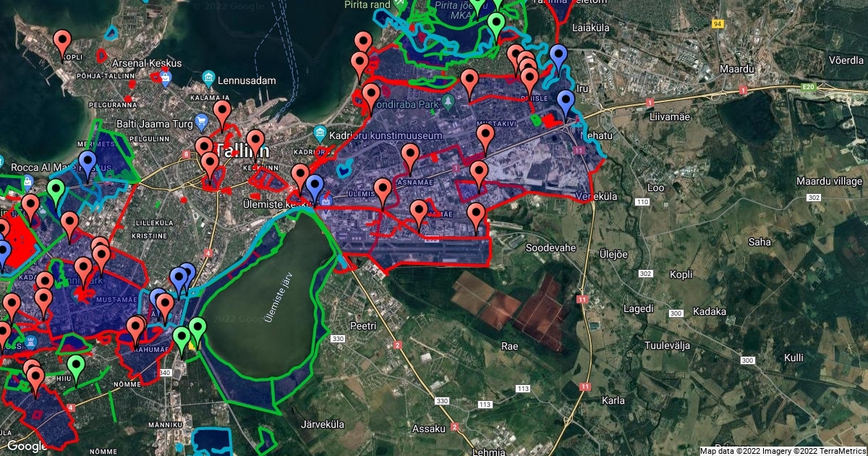Screen dimensions: 868x456
Task: Click road shield 8 west of Tallinn label
Action: click(187, 154)
